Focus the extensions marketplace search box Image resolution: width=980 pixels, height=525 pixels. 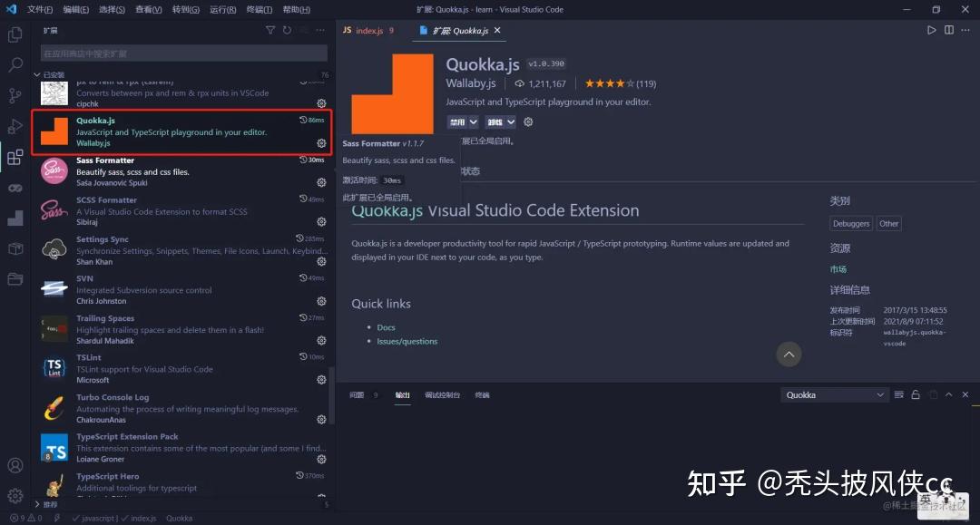pyautogui.click(x=183, y=53)
